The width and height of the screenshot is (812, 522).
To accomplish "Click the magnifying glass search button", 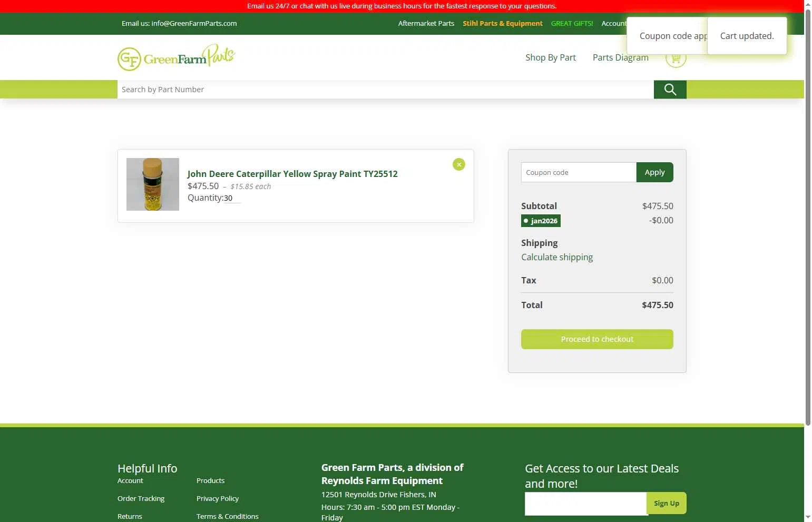I will (x=670, y=90).
